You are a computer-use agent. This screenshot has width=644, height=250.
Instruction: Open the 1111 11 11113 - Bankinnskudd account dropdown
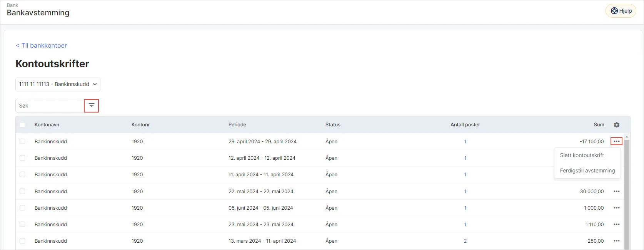58,84
